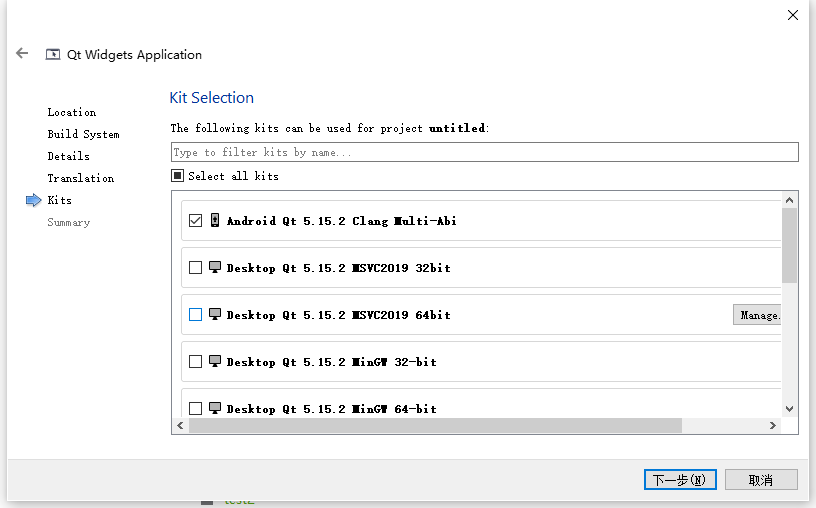Focus the filter kits by name field
816x508 pixels.
click(x=484, y=152)
